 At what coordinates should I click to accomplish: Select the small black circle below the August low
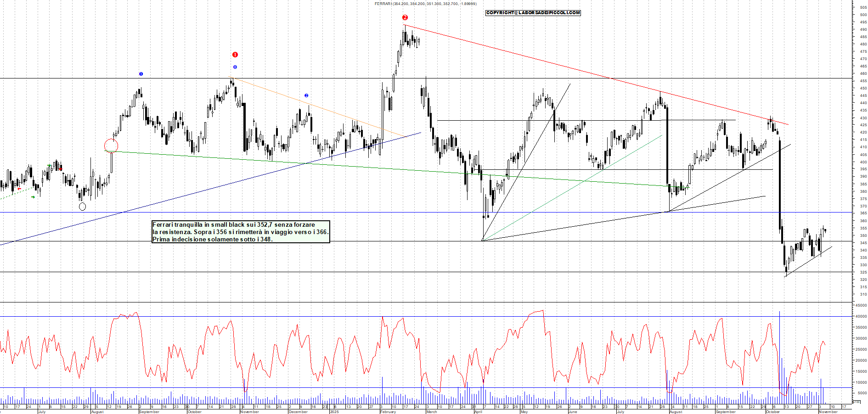(83, 207)
